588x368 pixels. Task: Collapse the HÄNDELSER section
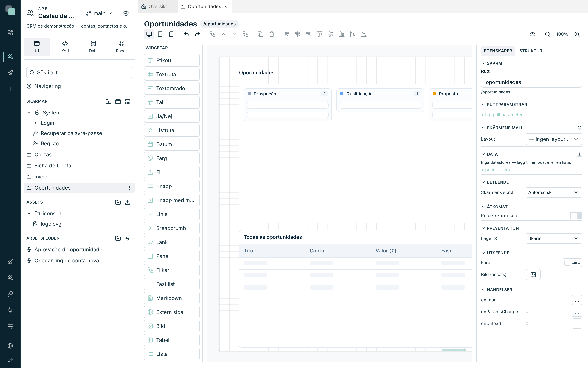coord(483,290)
